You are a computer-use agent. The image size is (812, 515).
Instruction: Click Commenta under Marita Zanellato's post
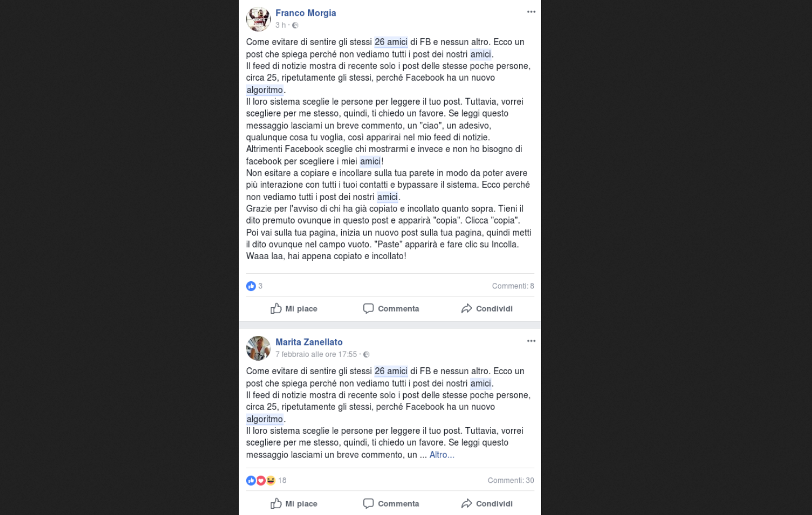[x=391, y=504]
